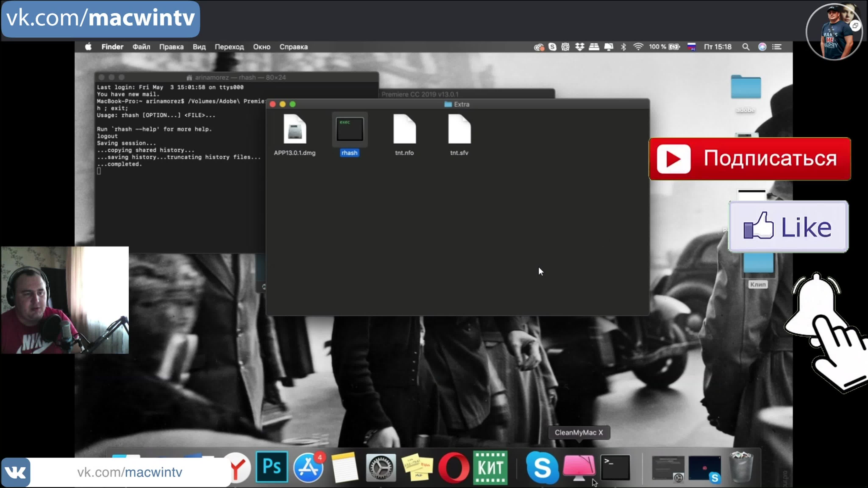Zoom the Extra Finder window green button
868x488 pixels.
point(292,104)
